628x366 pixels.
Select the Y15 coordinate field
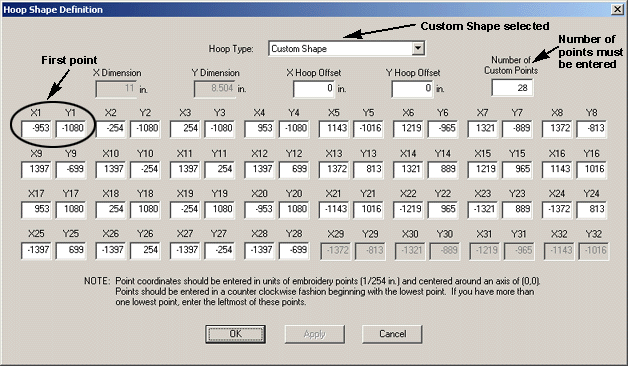tap(518, 170)
